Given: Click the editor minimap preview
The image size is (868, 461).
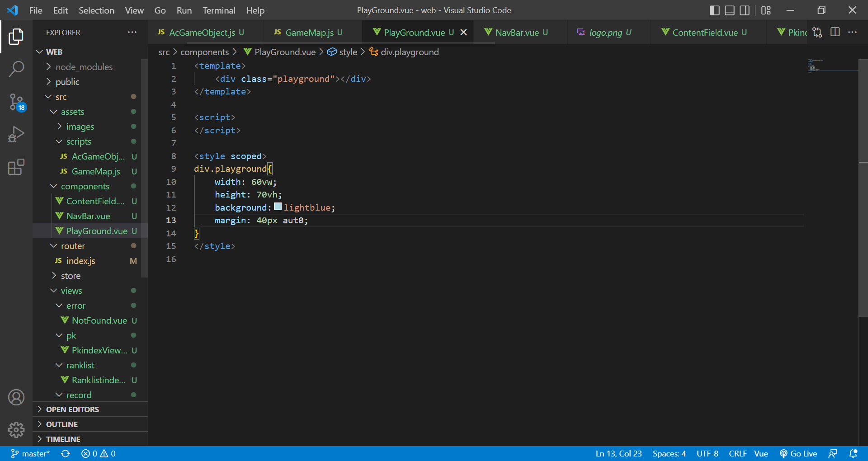Looking at the screenshot, I should tap(832, 66).
